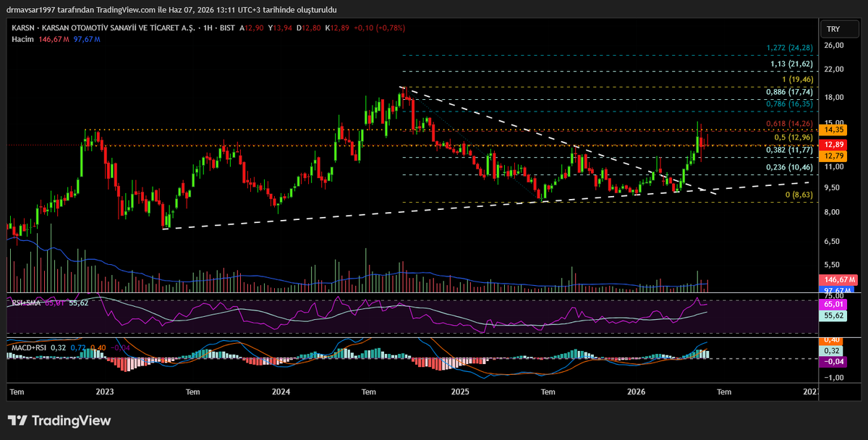
Task: Click the close value K12,89 in legend
Action: 338,27
